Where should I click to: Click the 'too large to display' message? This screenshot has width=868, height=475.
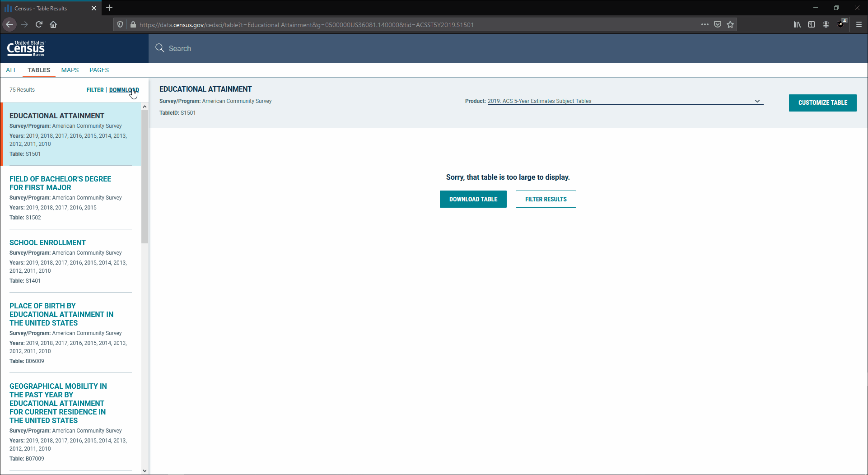pyautogui.click(x=508, y=177)
